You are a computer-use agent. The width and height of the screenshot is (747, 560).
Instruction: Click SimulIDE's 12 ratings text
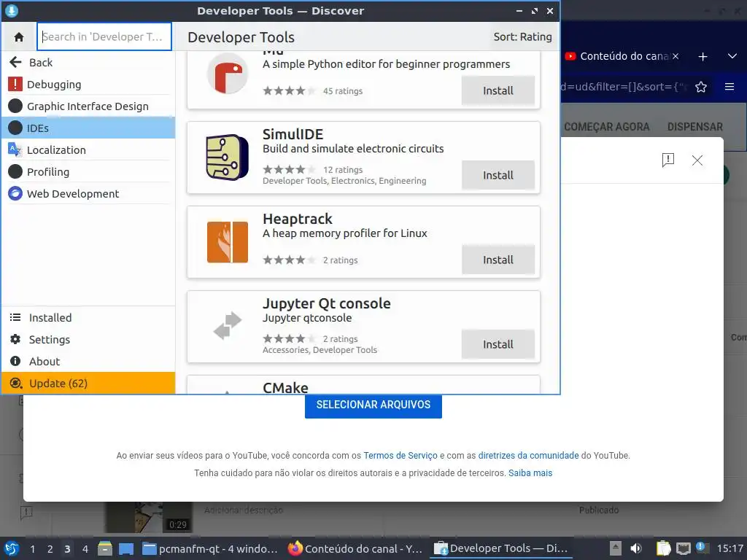[x=343, y=170]
